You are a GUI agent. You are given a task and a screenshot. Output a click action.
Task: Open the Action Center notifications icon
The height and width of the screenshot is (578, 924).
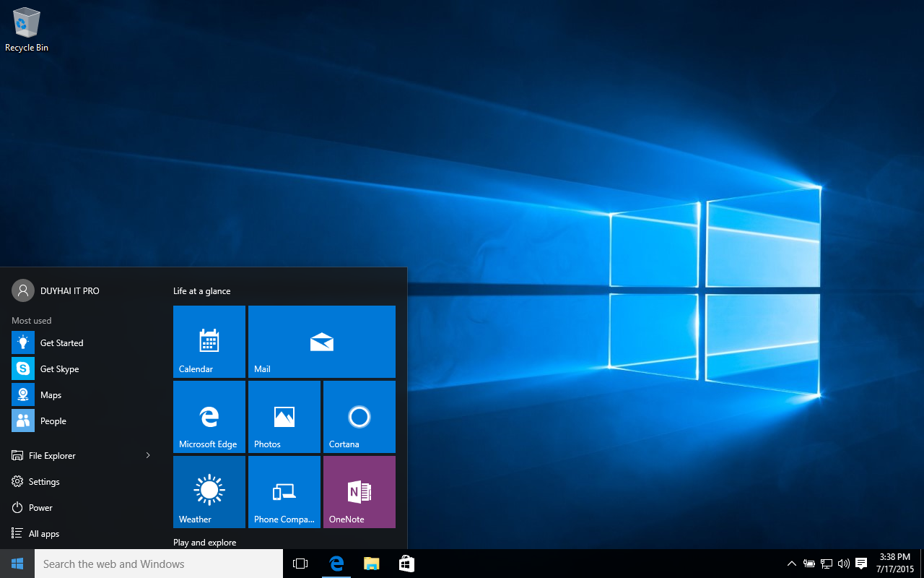(861, 564)
